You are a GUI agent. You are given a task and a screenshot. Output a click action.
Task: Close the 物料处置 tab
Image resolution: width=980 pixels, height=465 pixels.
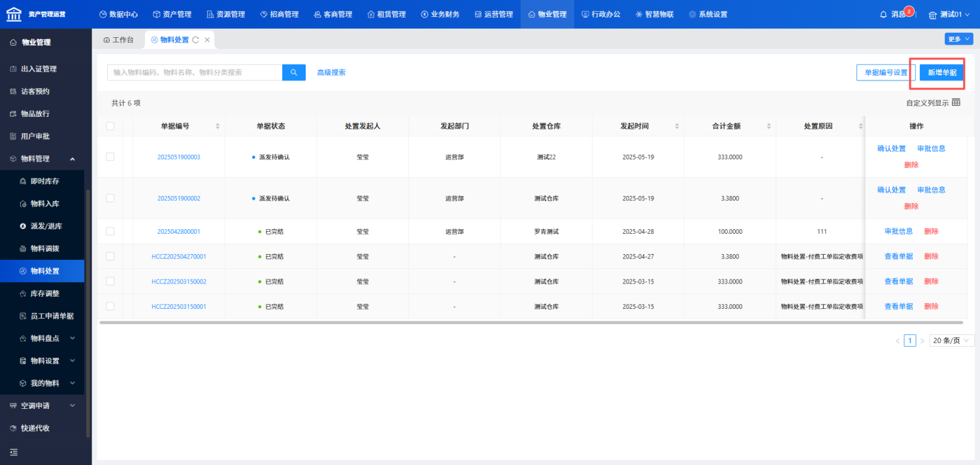point(207,40)
